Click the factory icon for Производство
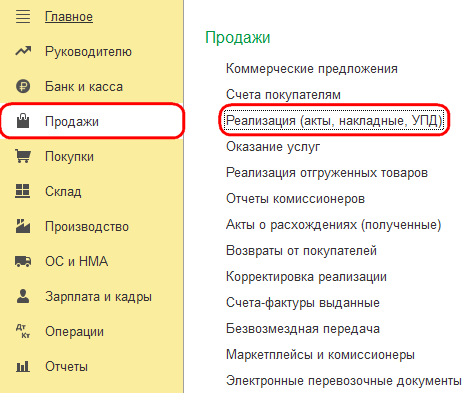Screen dimensions: 473x393 coord(23,226)
